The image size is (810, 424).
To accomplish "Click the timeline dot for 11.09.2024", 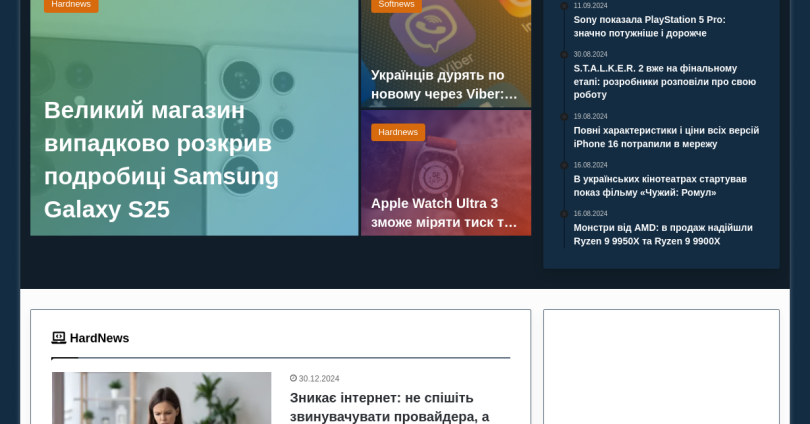I will [564, 6].
